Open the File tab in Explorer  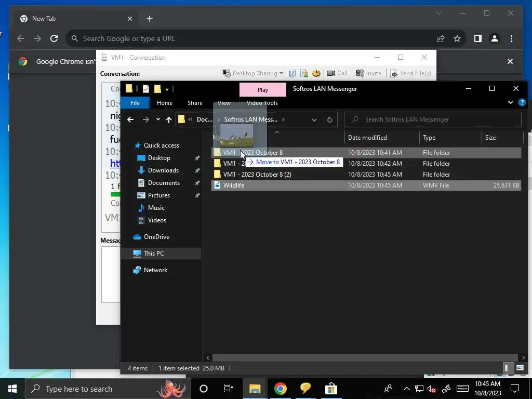[135, 103]
